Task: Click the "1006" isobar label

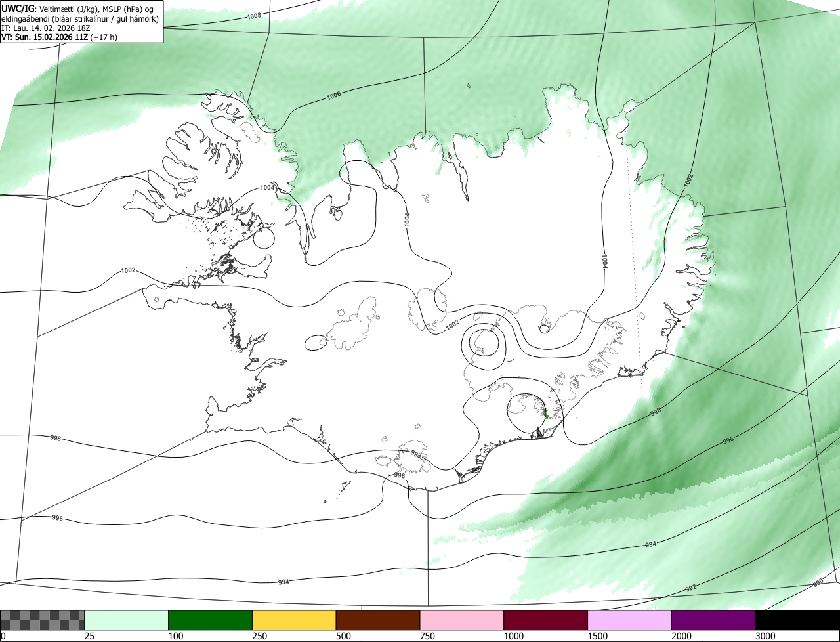Action: click(333, 96)
